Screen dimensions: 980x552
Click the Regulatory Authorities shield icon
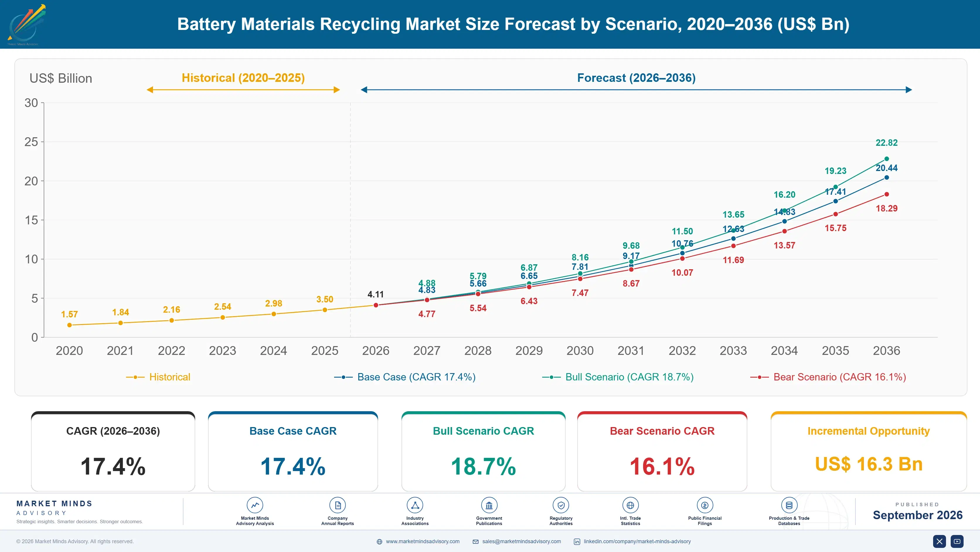(x=561, y=505)
